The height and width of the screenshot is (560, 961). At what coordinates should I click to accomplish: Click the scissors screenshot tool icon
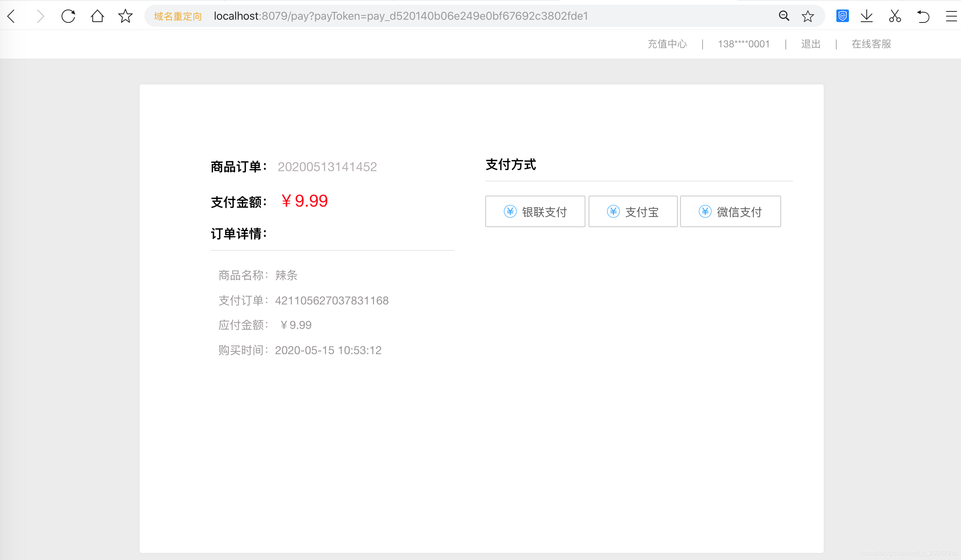coord(895,16)
